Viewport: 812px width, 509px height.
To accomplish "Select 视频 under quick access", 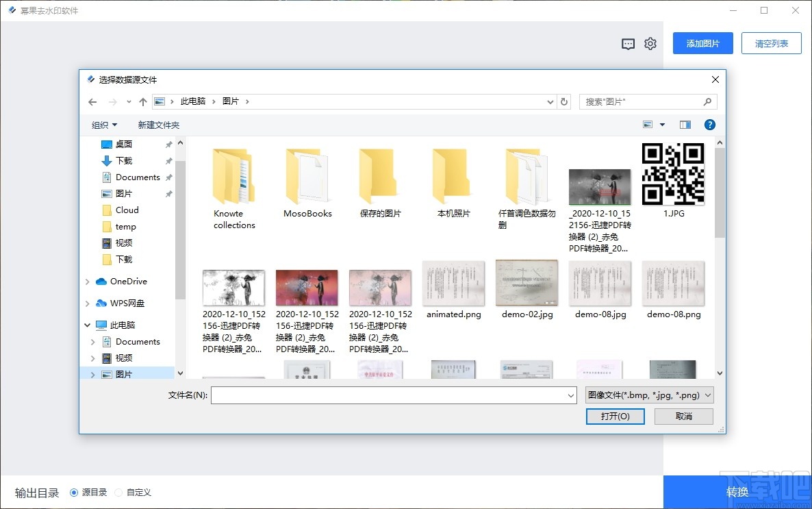I will pyautogui.click(x=124, y=243).
